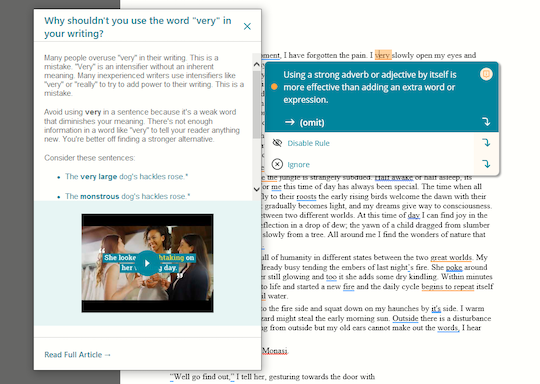The image size is (540, 384).
Task: Click "The monstrous dog's hackles rose" example
Action: tap(127, 196)
